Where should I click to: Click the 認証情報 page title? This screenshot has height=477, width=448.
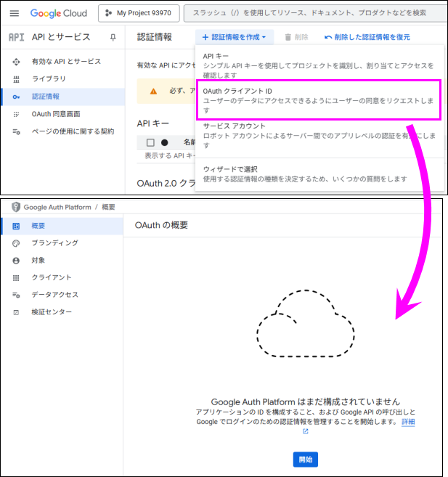coord(155,37)
